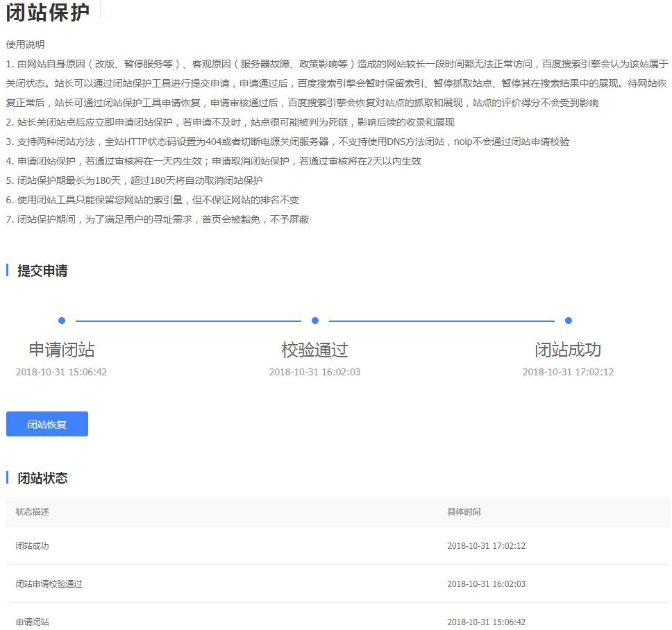Viewport: 672px width, 630px height.
Task: Click the 具体时间 column header
Action: tap(464, 512)
